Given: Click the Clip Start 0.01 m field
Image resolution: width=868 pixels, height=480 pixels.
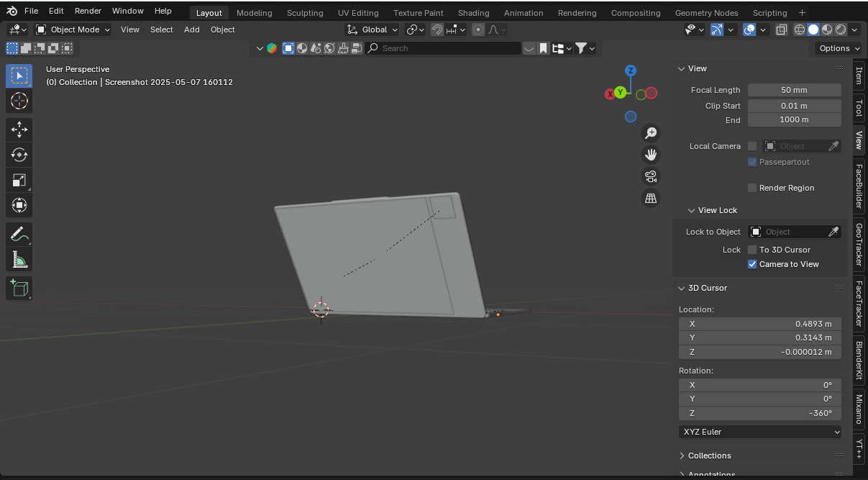Looking at the screenshot, I should (x=795, y=106).
